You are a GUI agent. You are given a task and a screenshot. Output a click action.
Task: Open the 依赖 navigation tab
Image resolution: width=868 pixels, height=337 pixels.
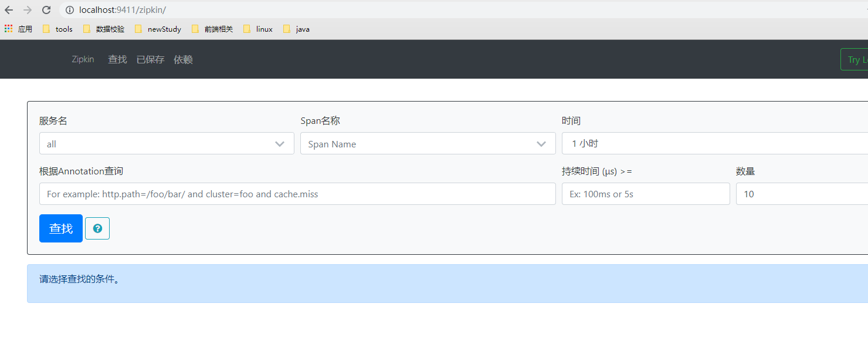(x=183, y=59)
